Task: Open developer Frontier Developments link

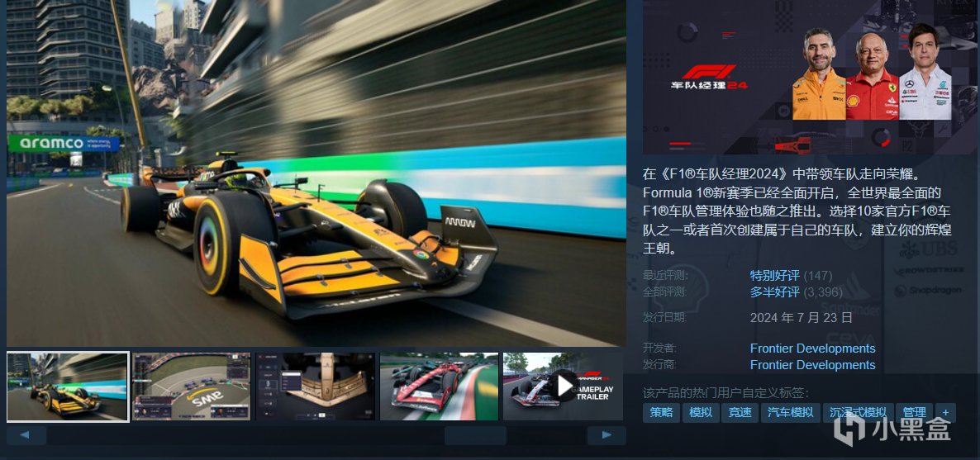Action: (812, 349)
